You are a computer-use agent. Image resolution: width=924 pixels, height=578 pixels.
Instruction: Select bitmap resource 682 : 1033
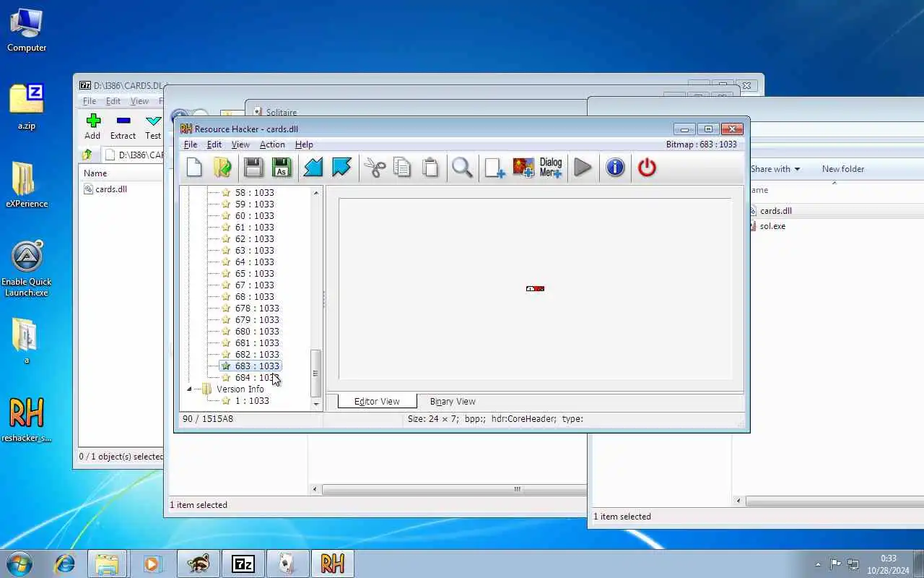click(x=257, y=355)
